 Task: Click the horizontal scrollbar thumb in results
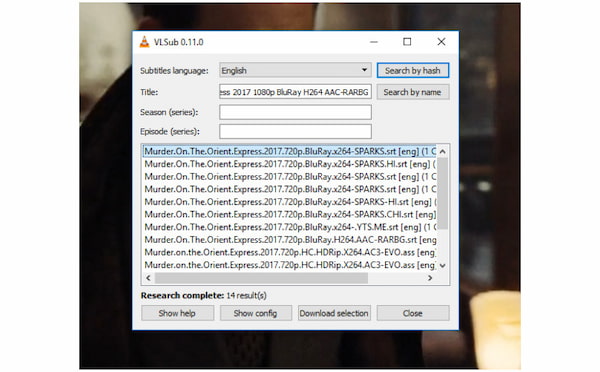coord(261,278)
